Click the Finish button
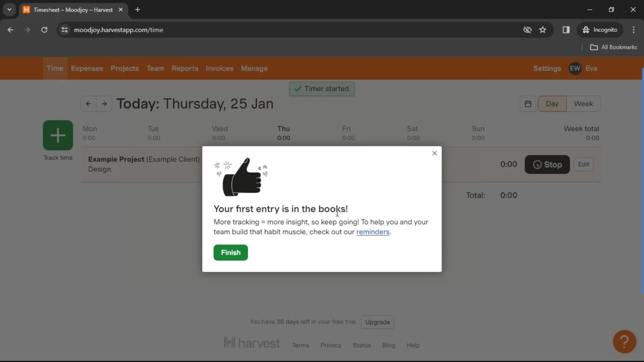The height and width of the screenshot is (362, 644). click(x=230, y=252)
